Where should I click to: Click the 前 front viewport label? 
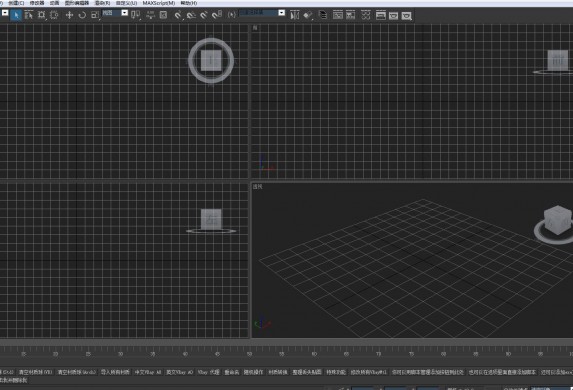coord(255,28)
